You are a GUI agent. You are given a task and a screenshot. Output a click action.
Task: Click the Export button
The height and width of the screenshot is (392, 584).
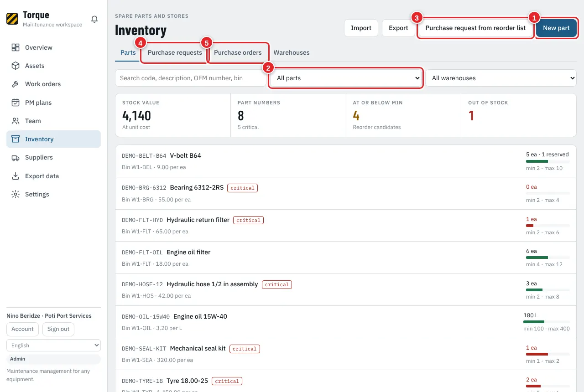pos(398,28)
